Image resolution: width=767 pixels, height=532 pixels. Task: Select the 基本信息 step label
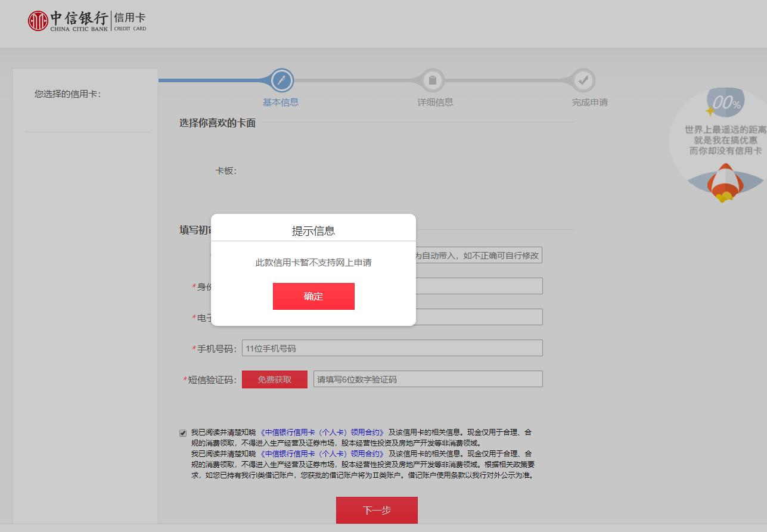pos(280,102)
